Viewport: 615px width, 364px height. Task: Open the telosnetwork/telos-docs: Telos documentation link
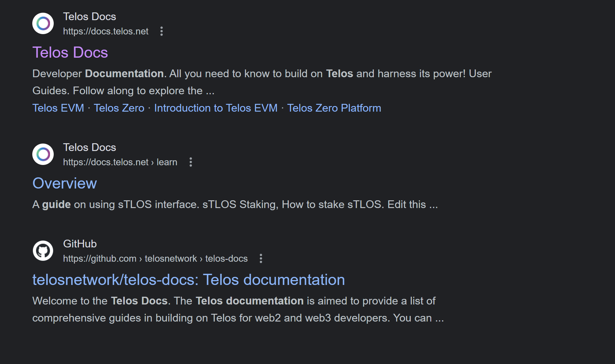point(188,280)
